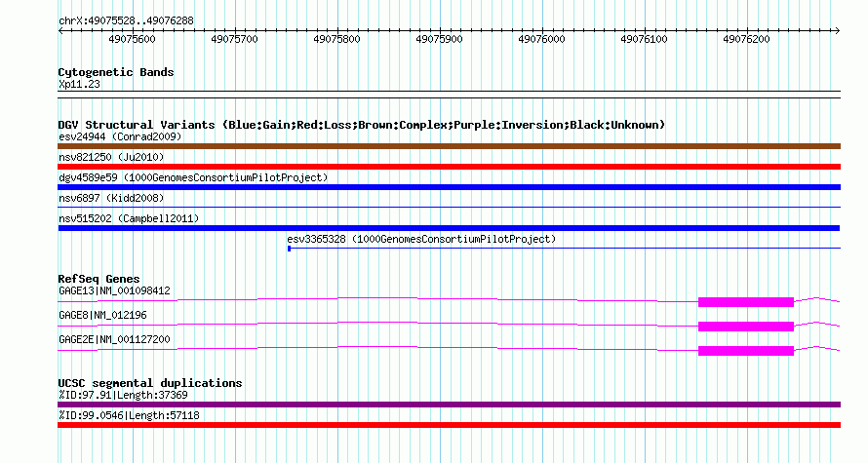
Task: Click the purple 97.91% segmental duplication bar
Action: pyautogui.click(x=449, y=405)
